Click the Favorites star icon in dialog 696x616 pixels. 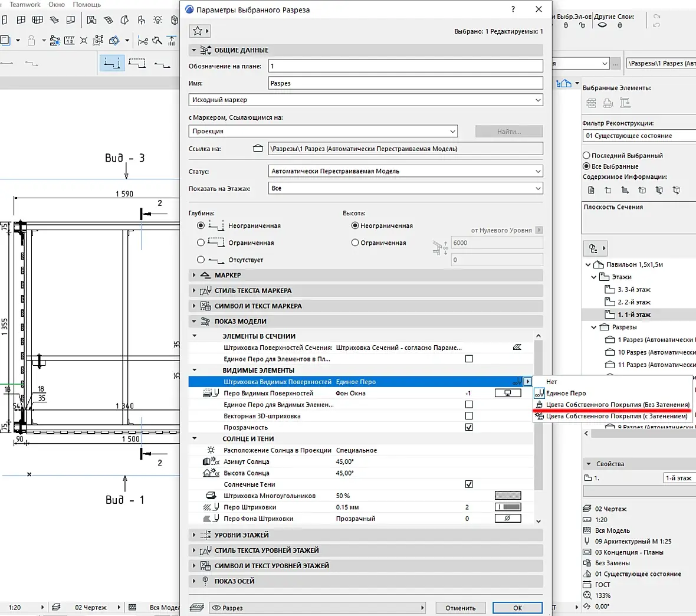198,31
